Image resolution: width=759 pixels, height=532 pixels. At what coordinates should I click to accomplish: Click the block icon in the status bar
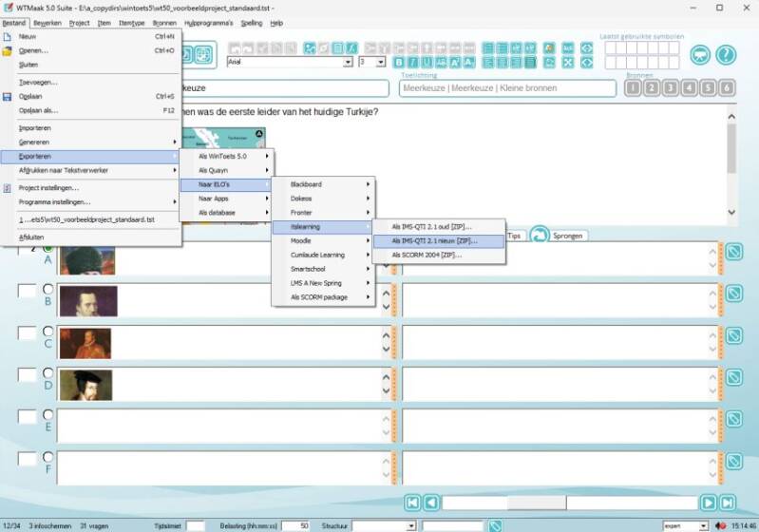click(x=495, y=525)
